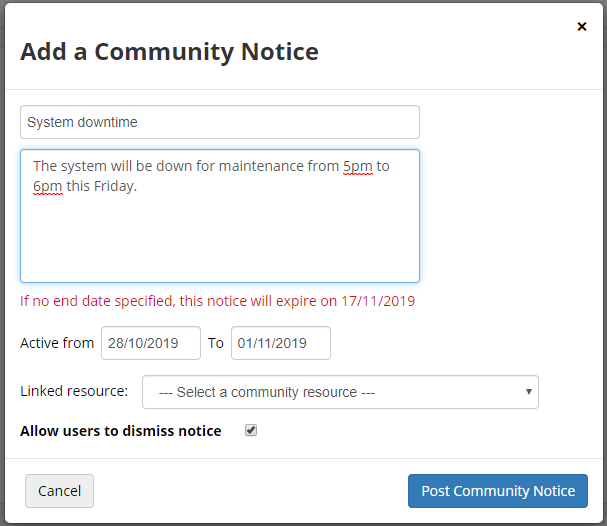Click the underlined word '6pm' in message
This screenshot has height=526, width=607.
(47, 186)
